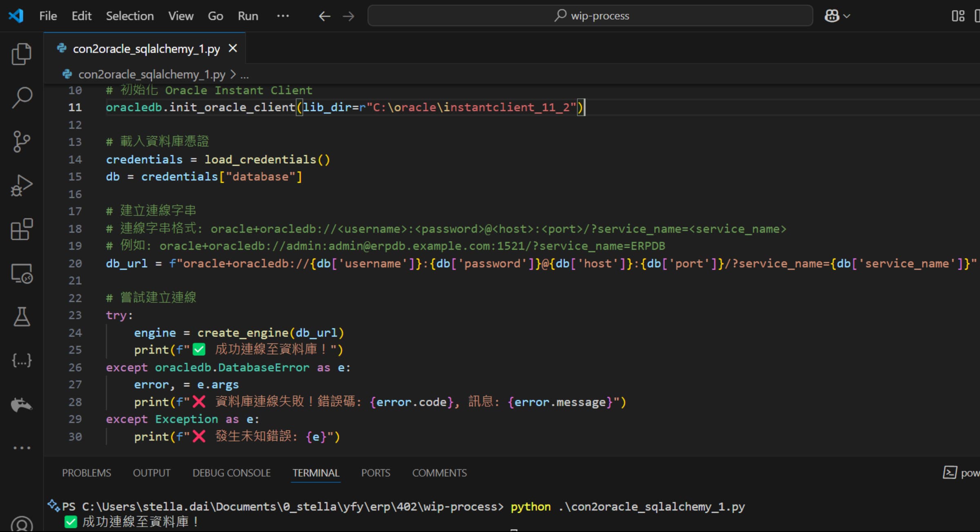The height and width of the screenshot is (532, 980).
Task: Open the Accounts icon at the sidebar bottom
Action: (x=22, y=524)
